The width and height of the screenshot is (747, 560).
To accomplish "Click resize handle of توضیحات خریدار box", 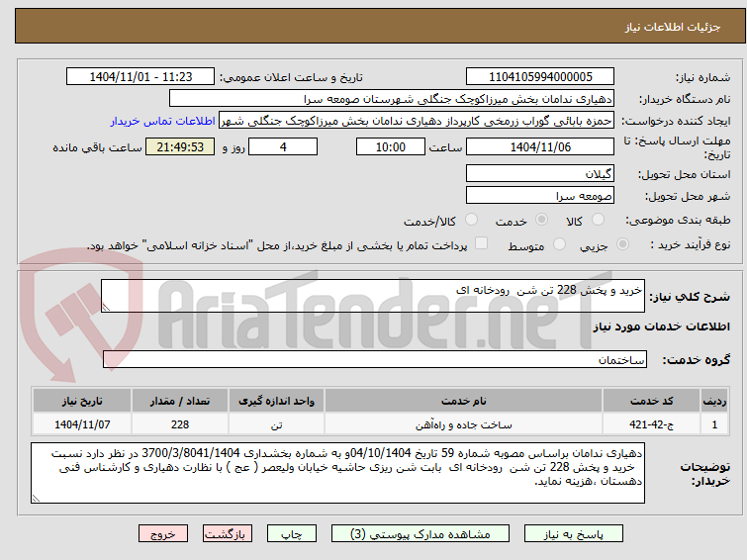I will coord(36,499).
